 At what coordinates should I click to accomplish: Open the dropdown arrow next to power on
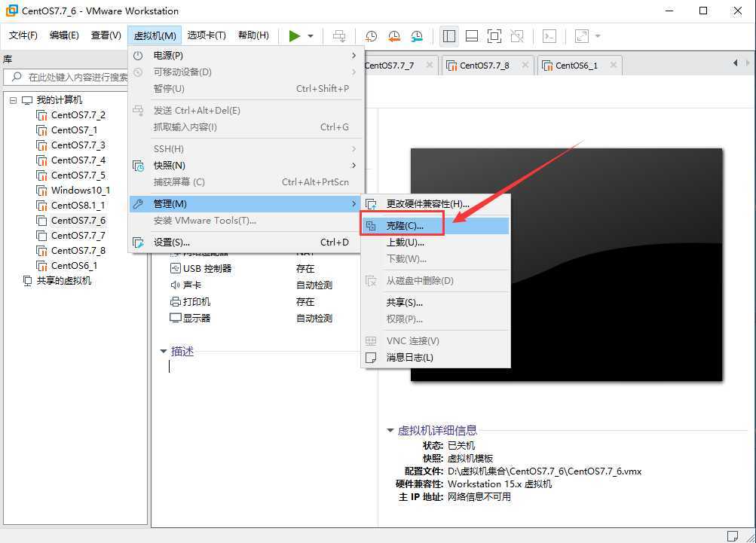pos(311,36)
